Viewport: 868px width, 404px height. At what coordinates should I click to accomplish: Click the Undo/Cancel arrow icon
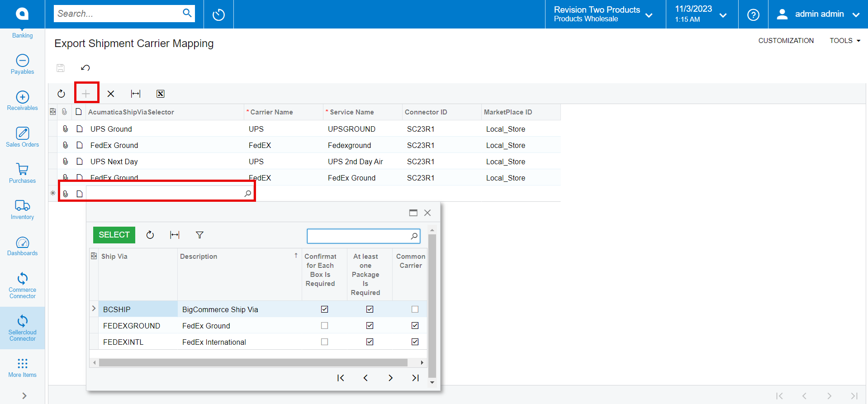click(85, 68)
